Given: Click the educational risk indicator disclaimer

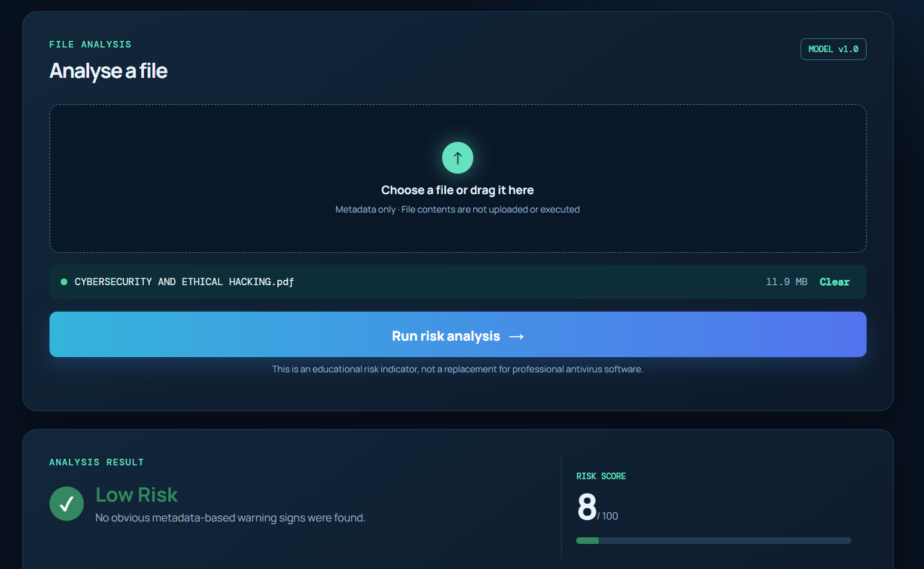Looking at the screenshot, I should click(x=457, y=369).
